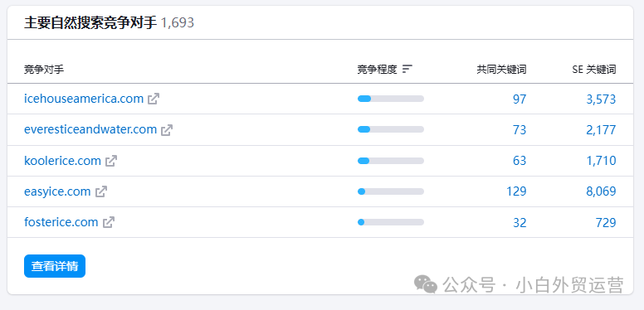
Task: Click the WeChat logo in the watermark
Action: click(426, 283)
